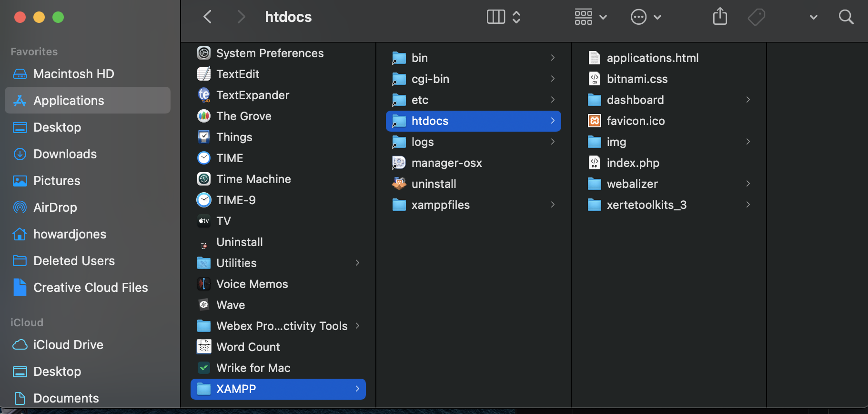The width and height of the screenshot is (868, 414).
Task: Click the Search magnifier icon
Action: click(846, 17)
